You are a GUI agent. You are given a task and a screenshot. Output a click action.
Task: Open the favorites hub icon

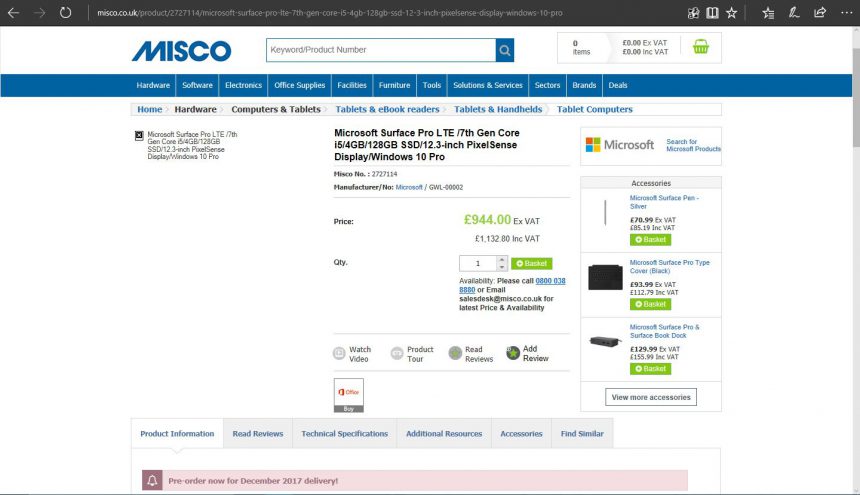(x=768, y=13)
